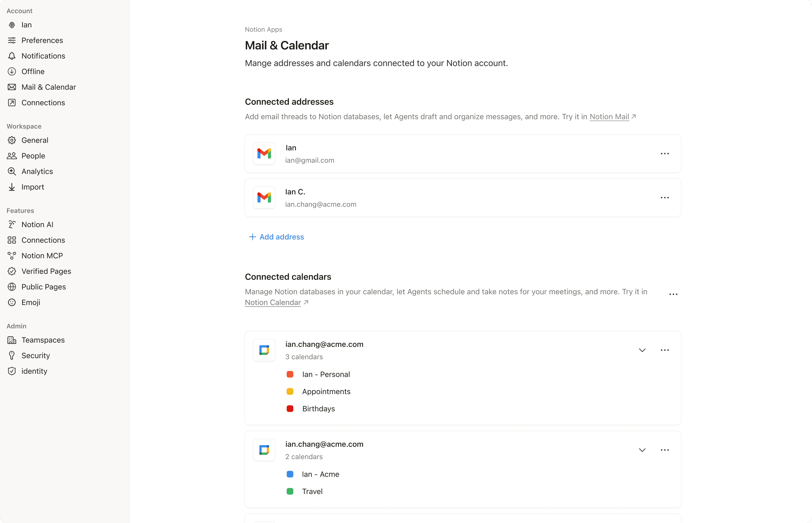Screen dimensions: 812x523
Task: Click red swatch of Birthdays calendar
Action: (290, 409)
